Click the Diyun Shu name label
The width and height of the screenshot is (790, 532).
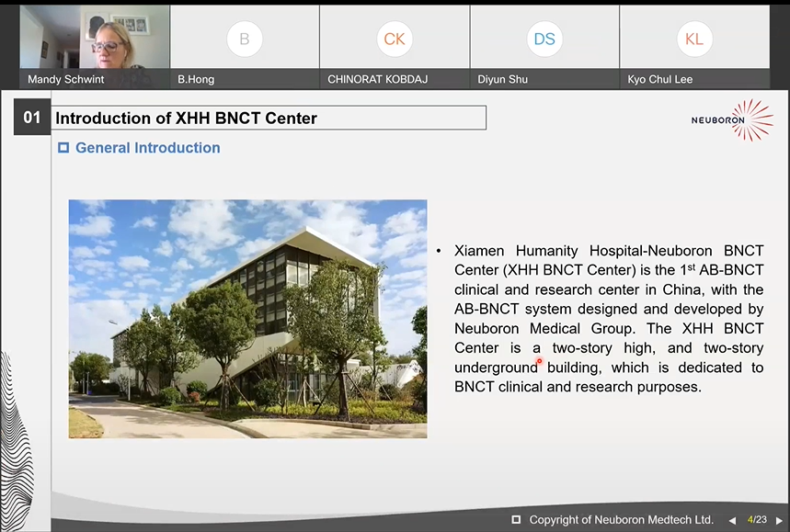point(502,80)
